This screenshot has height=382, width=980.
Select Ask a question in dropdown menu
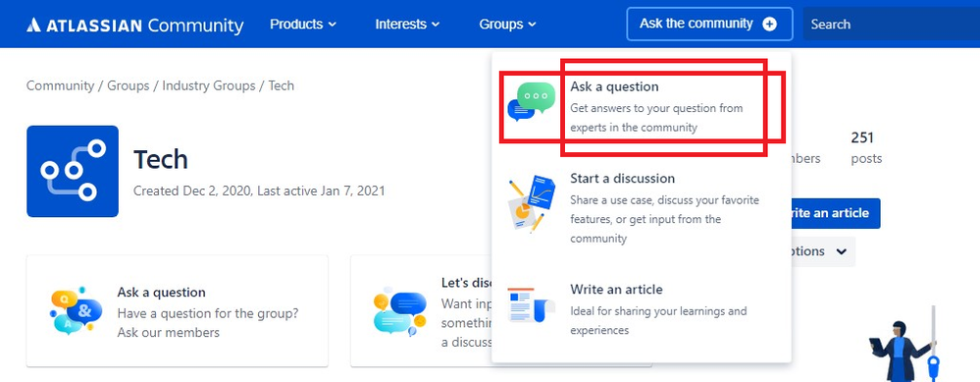[x=642, y=107]
